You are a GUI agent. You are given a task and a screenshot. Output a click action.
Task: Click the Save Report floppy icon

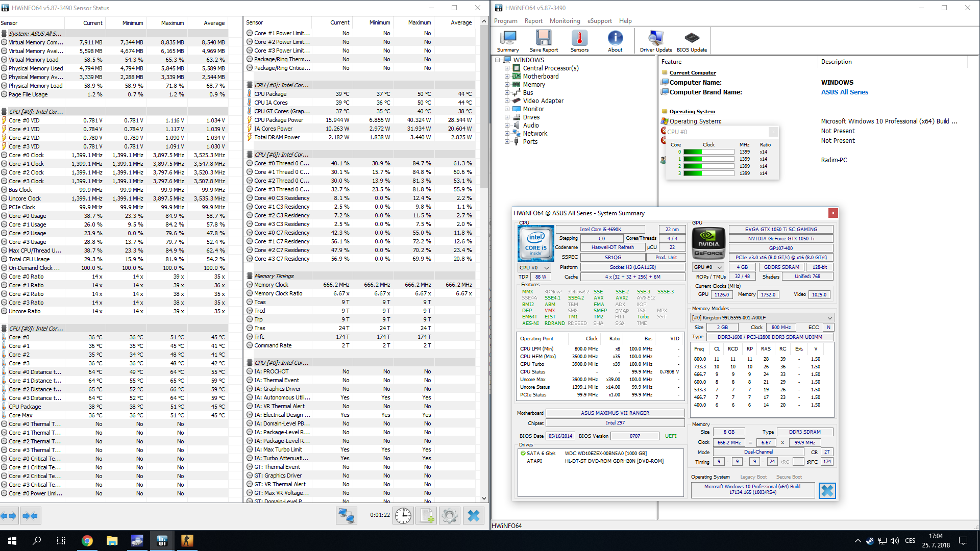click(544, 41)
